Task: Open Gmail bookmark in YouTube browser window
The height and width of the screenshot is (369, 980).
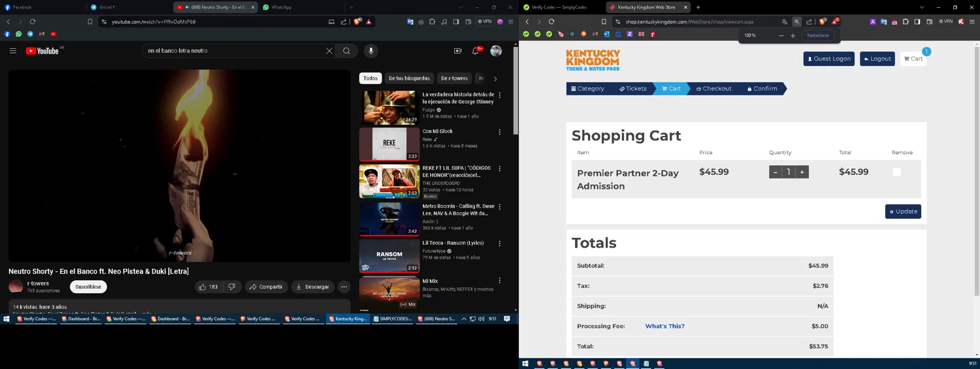Action: click(x=42, y=34)
